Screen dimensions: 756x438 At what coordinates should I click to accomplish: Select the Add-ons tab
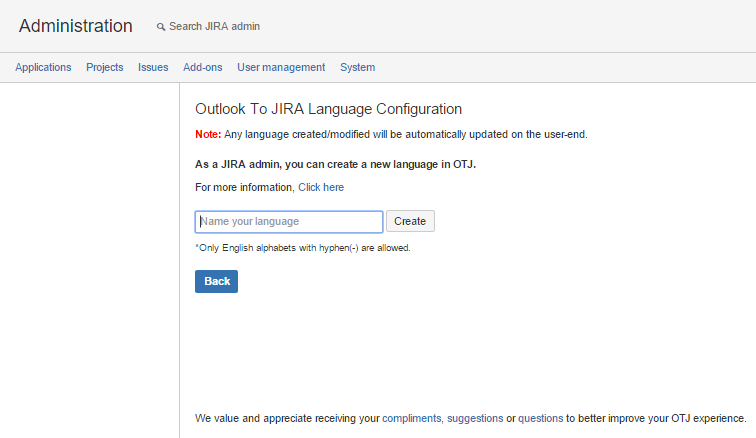(x=202, y=68)
